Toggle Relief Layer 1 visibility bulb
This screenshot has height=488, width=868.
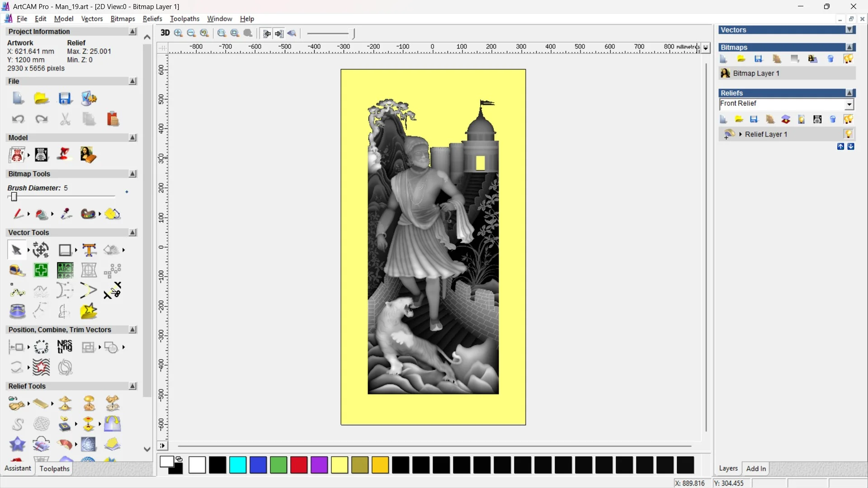click(x=848, y=134)
